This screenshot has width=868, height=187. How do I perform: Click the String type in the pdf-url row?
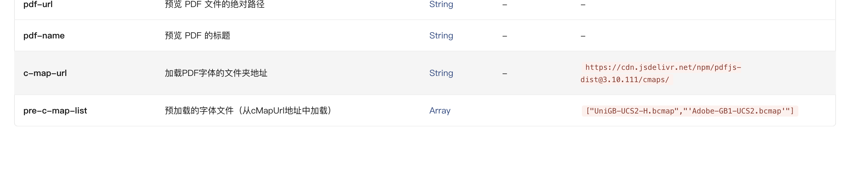[x=441, y=4]
